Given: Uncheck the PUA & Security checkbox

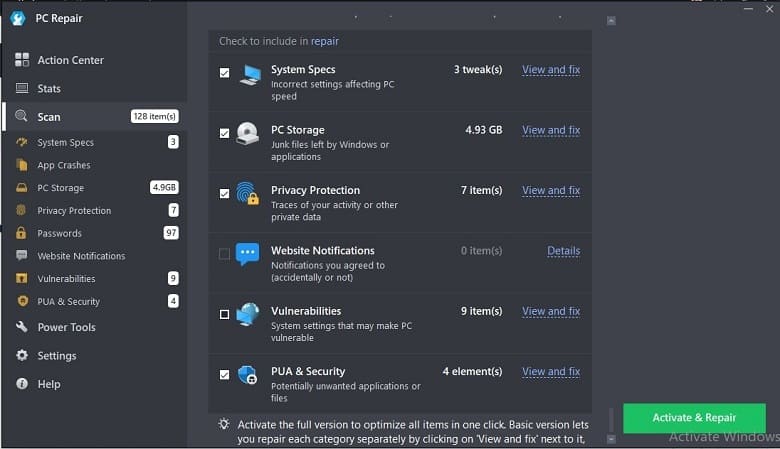Looking at the screenshot, I should coord(224,374).
